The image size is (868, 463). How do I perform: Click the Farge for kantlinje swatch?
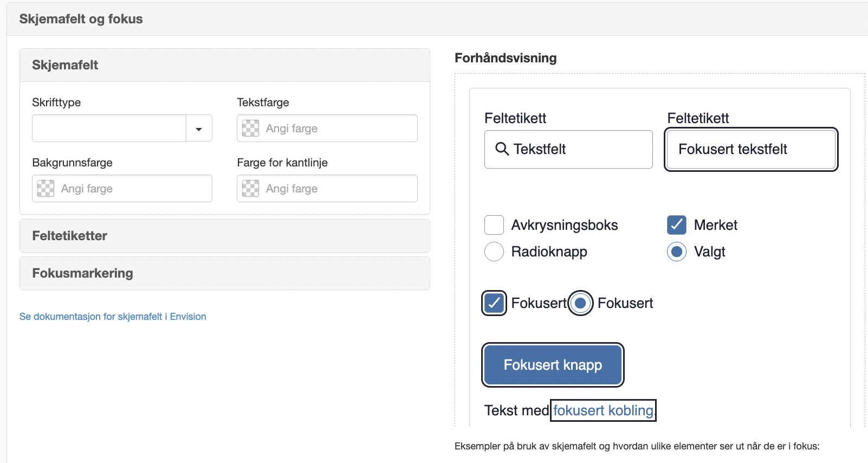click(250, 189)
